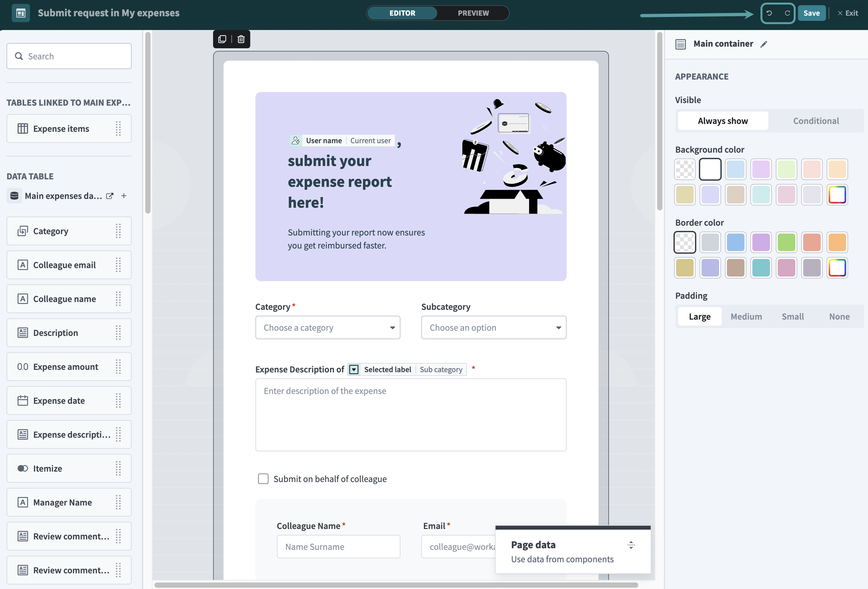
Task: Add new column with plus icon
Action: pos(124,196)
